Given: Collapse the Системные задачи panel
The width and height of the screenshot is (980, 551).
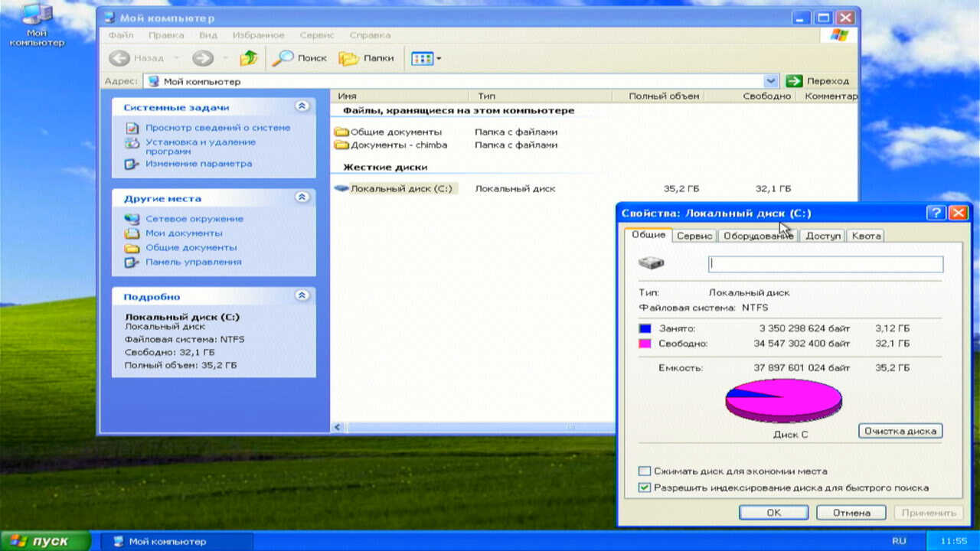Looking at the screenshot, I should [x=302, y=106].
